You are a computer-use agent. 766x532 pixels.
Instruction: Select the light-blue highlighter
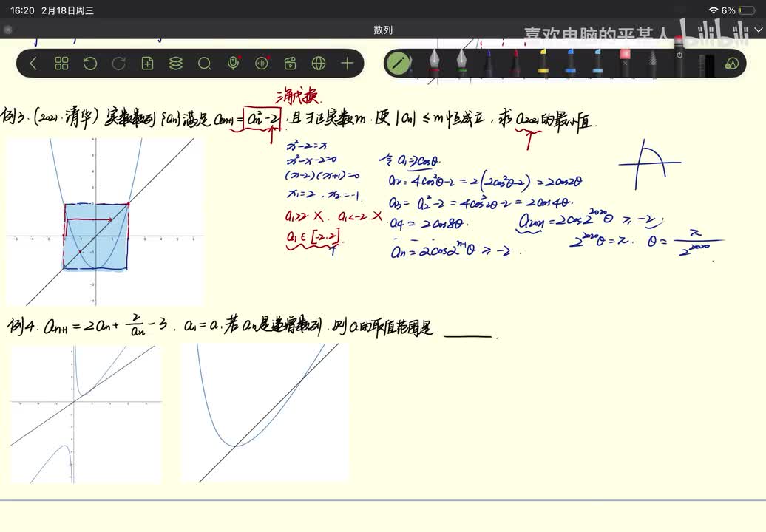pos(598,64)
